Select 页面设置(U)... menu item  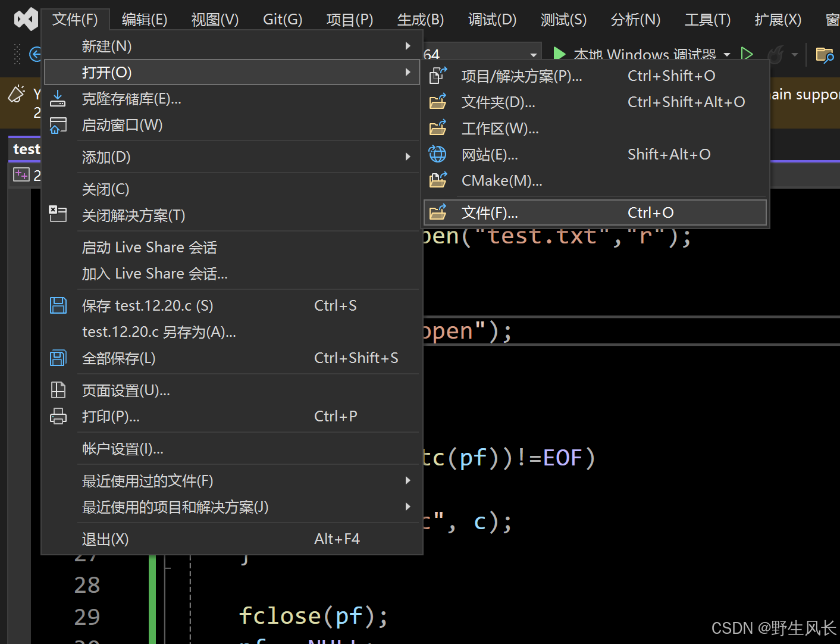coord(232,390)
